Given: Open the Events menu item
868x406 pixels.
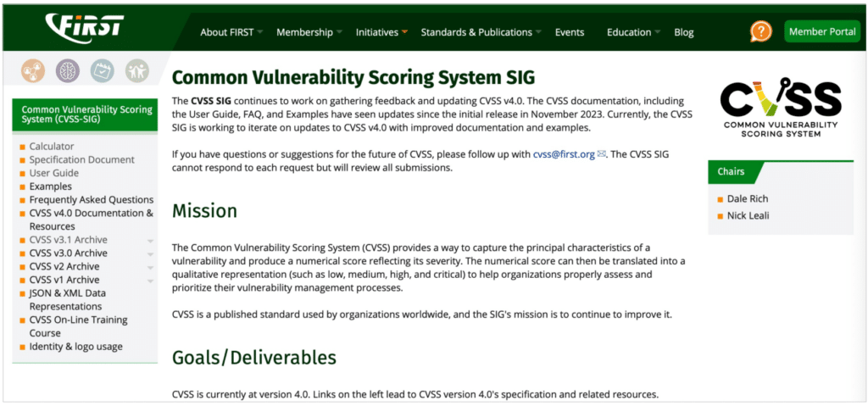Looking at the screenshot, I should (570, 32).
